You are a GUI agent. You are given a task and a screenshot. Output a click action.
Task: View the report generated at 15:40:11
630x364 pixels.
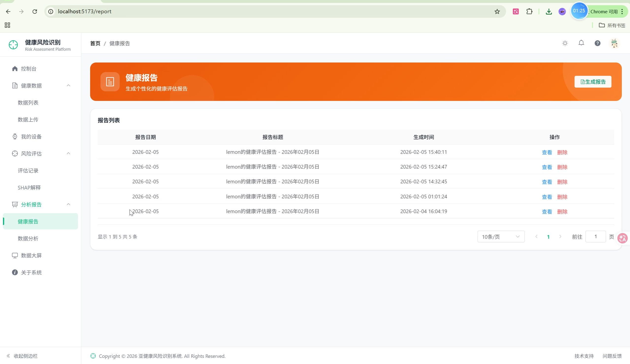click(x=547, y=152)
